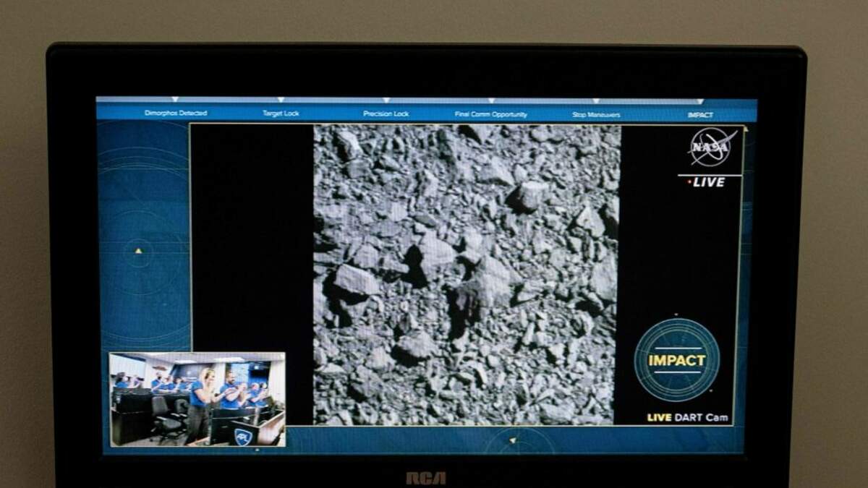868x488 pixels.
Task: Click the asteroid surface camera feed
Action: (467, 275)
